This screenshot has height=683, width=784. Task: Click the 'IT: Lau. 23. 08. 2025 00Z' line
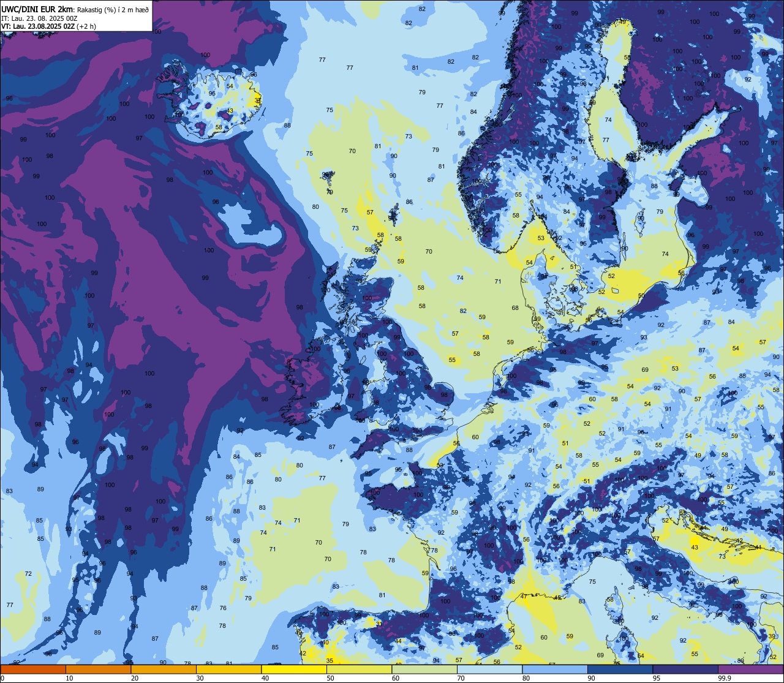click(x=39, y=19)
